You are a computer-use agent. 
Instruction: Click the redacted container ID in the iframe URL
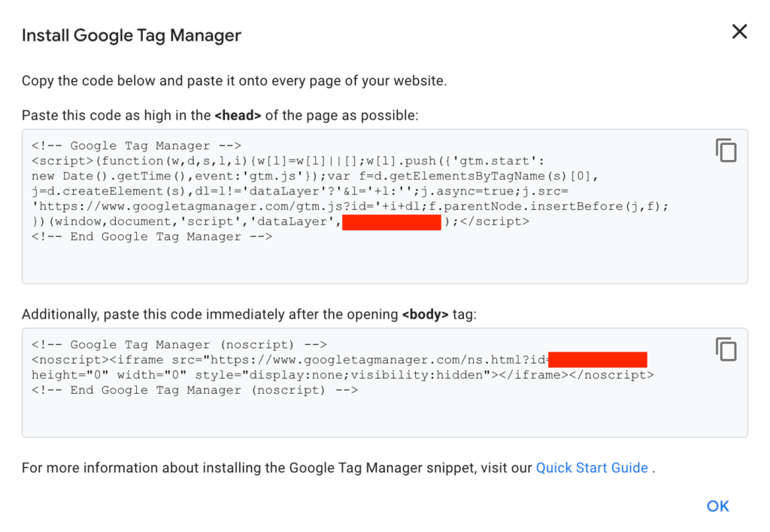[x=598, y=359]
